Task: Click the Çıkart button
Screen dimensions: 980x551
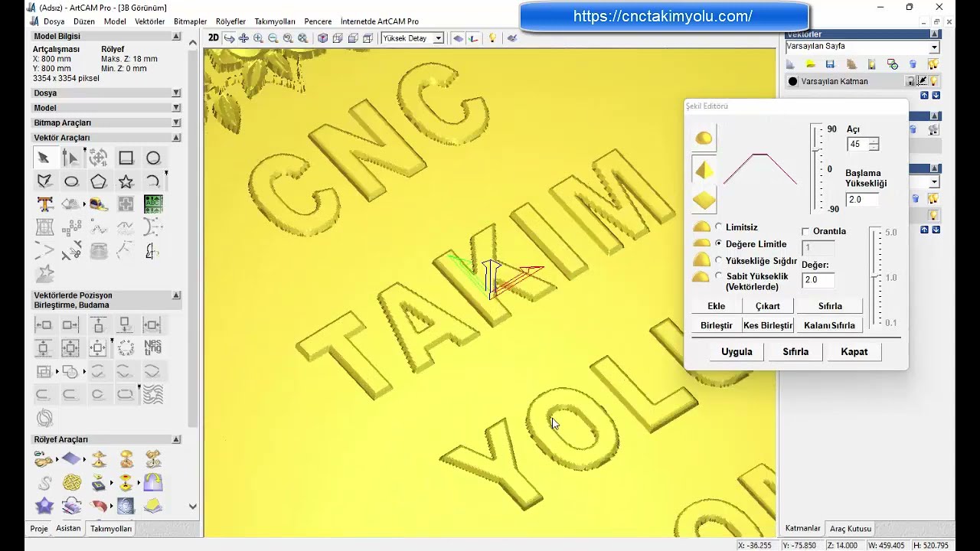Action: tap(767, 306)
